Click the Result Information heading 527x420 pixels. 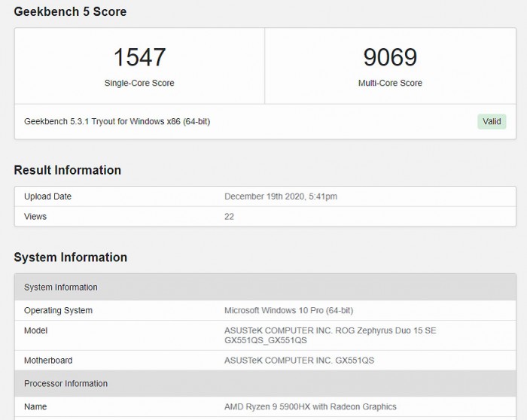pos(67,170)
